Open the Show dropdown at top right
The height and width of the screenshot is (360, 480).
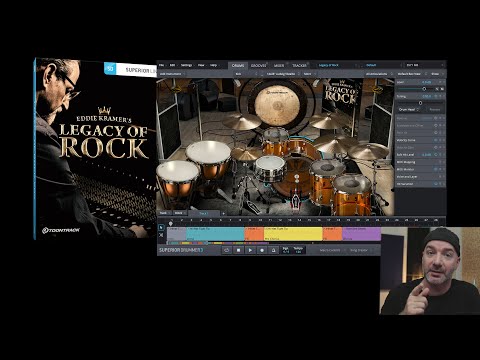pos(437,74)
